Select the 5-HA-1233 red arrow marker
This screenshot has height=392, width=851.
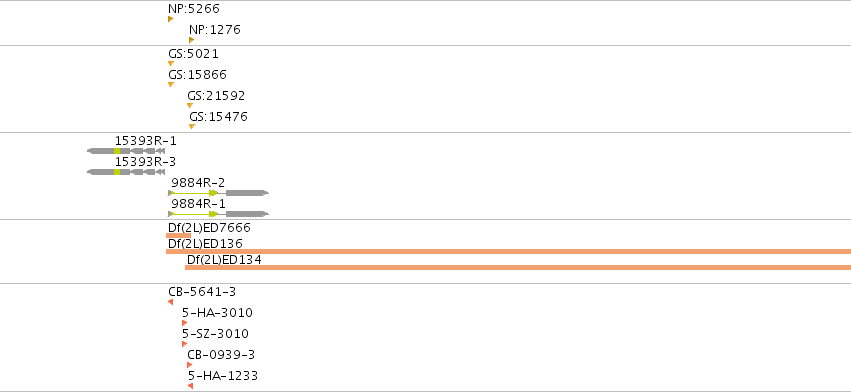coord(190,385)
